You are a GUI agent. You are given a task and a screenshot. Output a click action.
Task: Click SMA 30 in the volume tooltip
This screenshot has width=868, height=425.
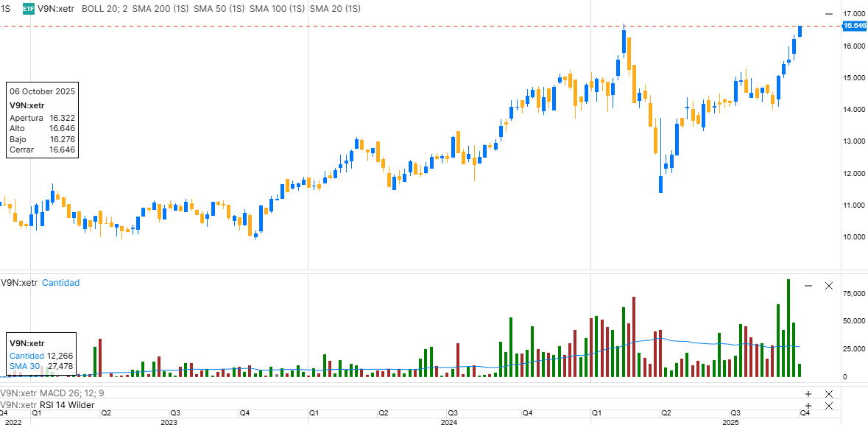click(23, 366)
